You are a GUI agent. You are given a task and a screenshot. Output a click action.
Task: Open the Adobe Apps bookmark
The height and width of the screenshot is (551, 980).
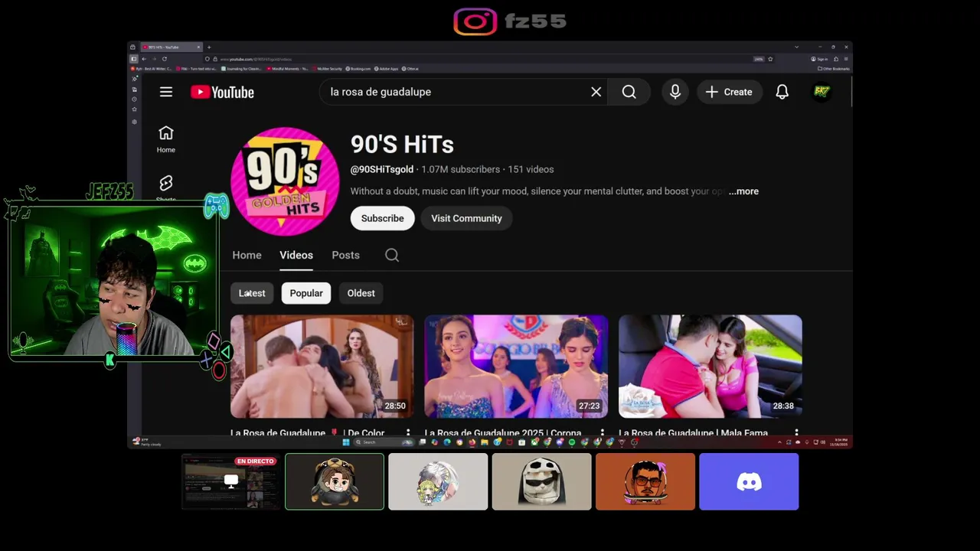coord(387,69)
